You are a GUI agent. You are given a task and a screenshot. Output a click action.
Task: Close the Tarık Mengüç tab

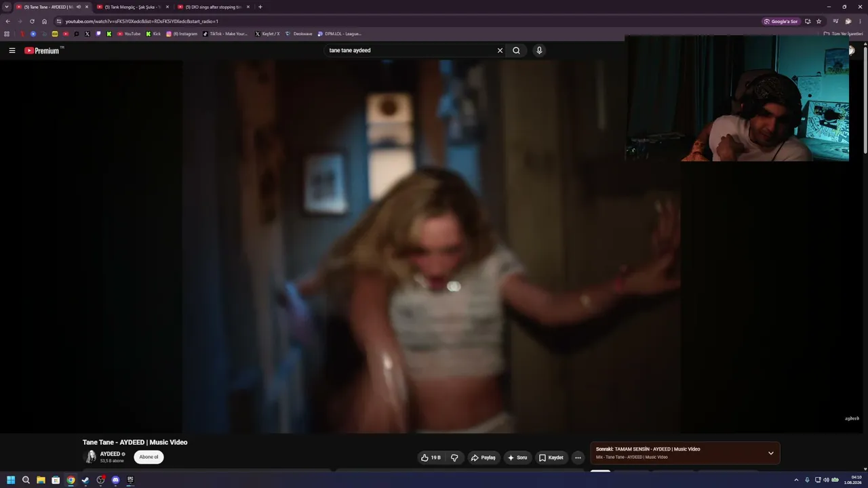click(x=167, y=7)
